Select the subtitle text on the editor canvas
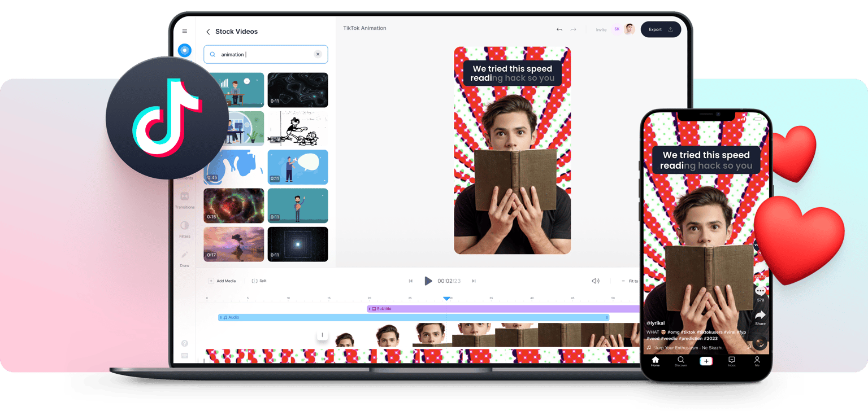This screenshot has height=411, width=868. [513, 73]
